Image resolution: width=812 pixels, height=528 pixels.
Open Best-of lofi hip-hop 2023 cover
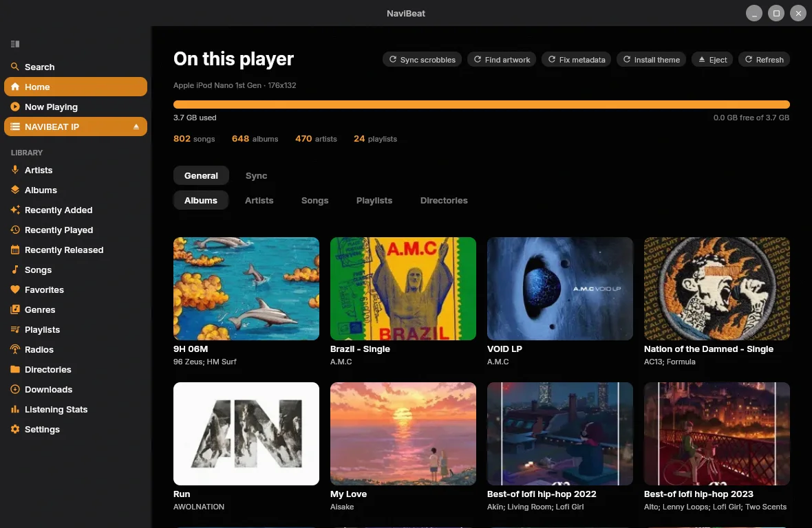(x=717, y=433)
